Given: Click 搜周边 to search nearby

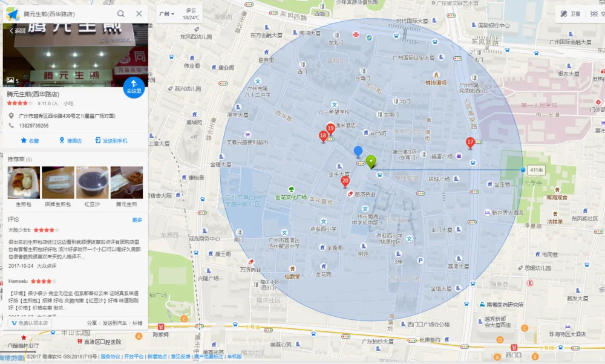Looking at the screenshot, I should tap(71, 141).
